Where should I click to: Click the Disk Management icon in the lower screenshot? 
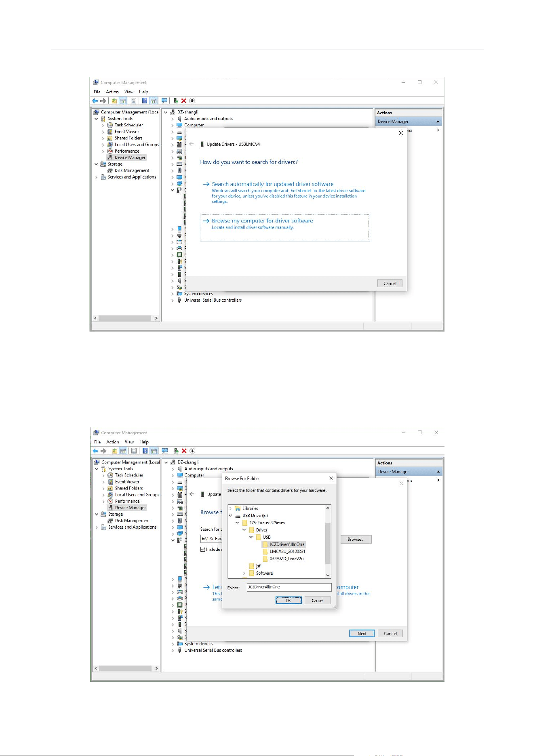point(110,521)
